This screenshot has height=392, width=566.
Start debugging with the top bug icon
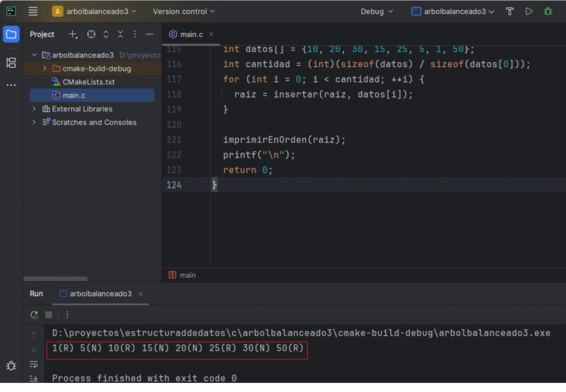pos(548,11)
